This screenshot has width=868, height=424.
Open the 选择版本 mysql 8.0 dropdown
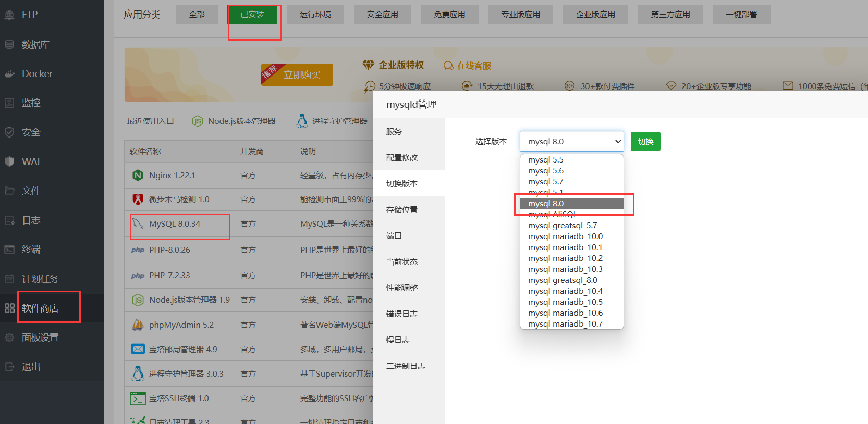tap(572, 141)
